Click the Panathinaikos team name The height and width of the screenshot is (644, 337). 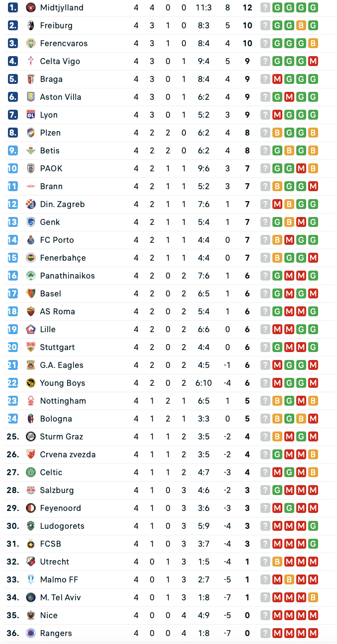[67, 276]
